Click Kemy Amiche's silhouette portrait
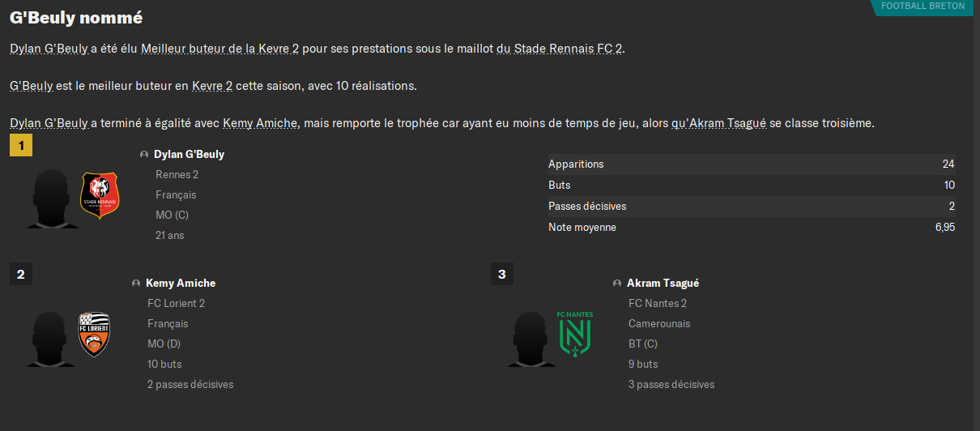980x431 pixels. [x=49, y=337]
